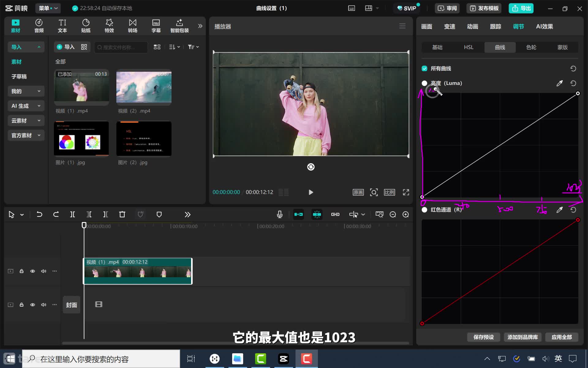Expand the 我的 sidebar section
This screenshot has width=588, height=368.
click(26, 91)
